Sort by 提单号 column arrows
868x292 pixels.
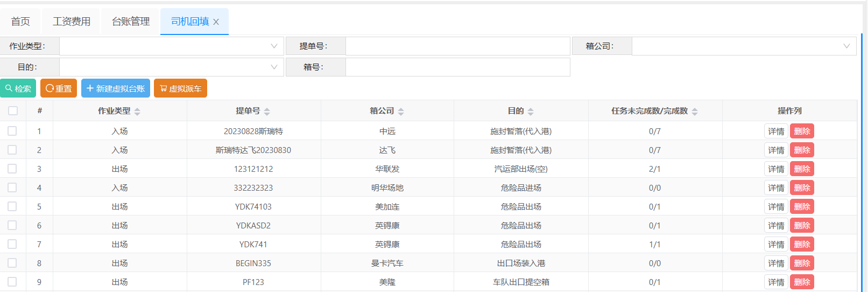click(x=267, y=112)
